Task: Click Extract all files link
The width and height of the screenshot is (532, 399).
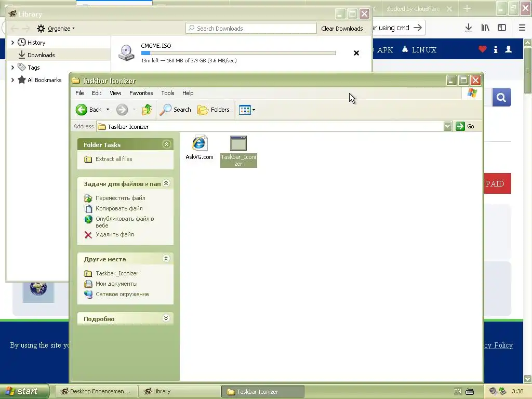Action: 114,159
